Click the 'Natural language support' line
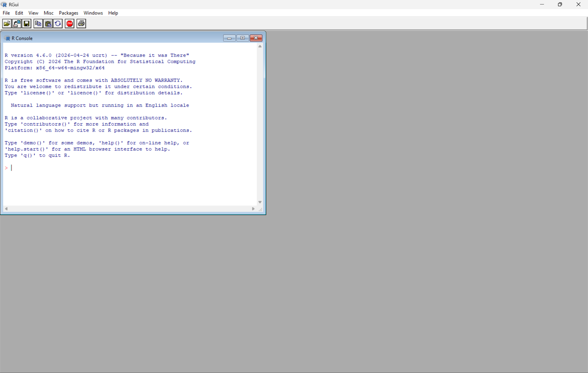 [100, 105]
